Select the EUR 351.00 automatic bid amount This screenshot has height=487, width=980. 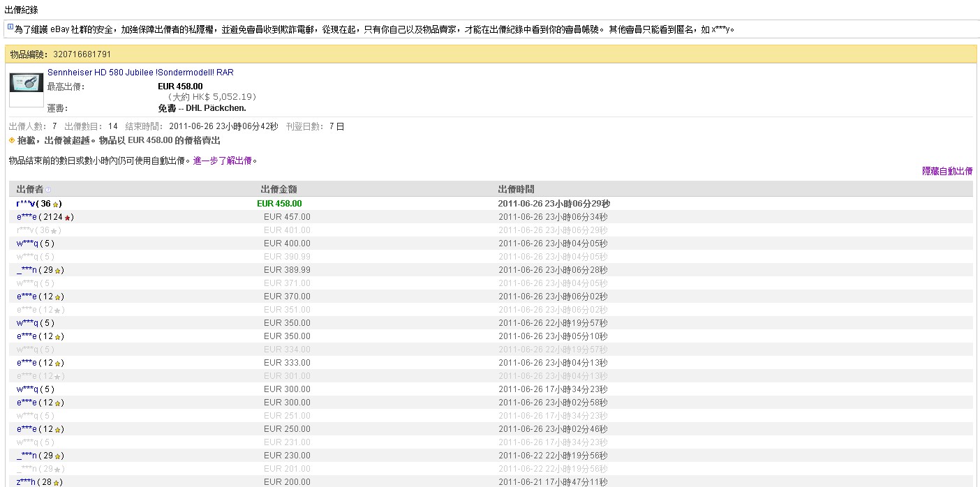click(x=287, y=310)
